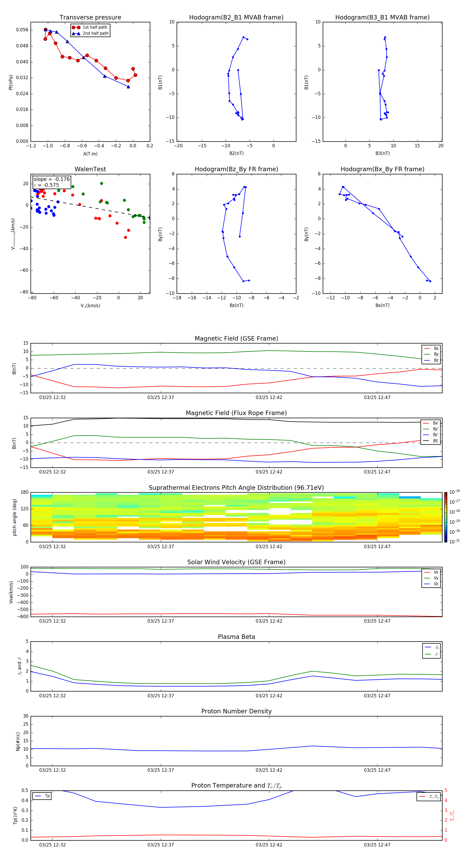This screenshot has width=473, height=868.
Task: Click the 'Magnetic Field (Flux Rope Frame)' title
Action: [236, 413]
